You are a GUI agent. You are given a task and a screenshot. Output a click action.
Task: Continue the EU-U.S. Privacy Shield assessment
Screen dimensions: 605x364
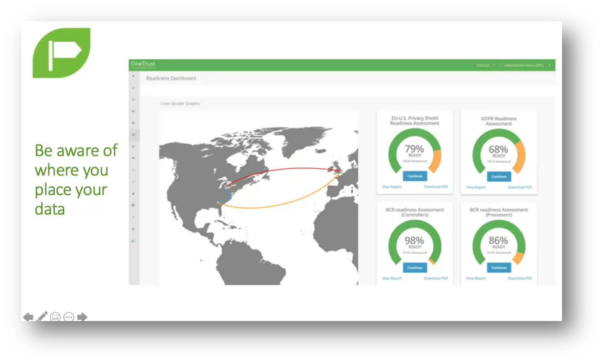pos(415,176)
